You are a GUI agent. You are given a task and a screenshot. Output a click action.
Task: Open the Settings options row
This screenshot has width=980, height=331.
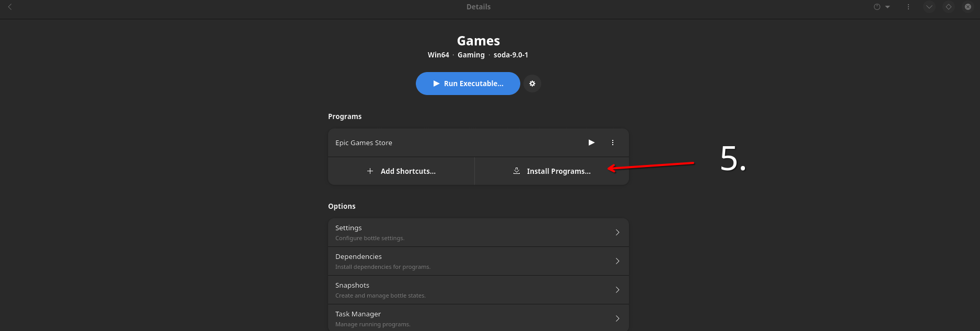pos(470,232)
